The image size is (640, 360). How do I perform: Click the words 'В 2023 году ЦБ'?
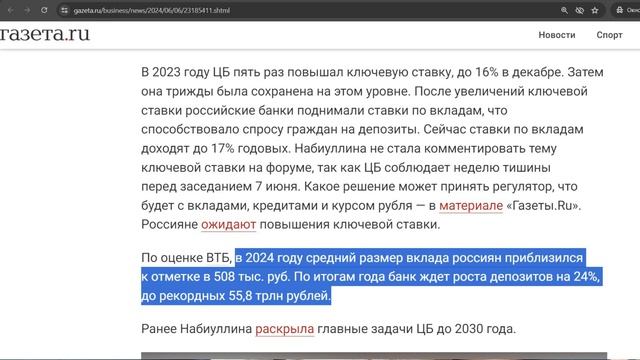pyautogui.click(x=185, y=72)
